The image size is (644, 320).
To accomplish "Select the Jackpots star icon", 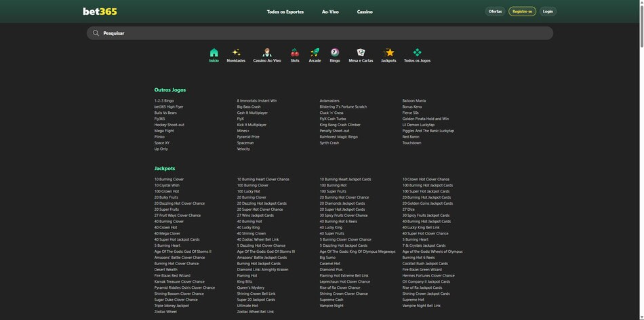I will coord(388,53).
